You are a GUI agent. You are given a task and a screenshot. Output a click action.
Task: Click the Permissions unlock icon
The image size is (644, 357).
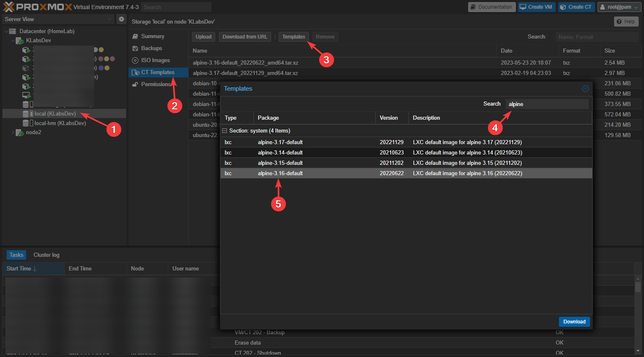[135, 84]
